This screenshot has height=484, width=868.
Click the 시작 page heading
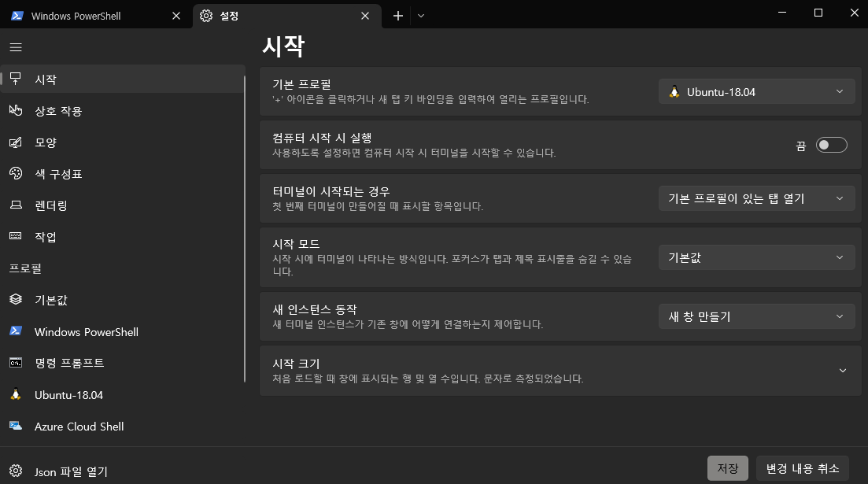(x=283, y=46)
